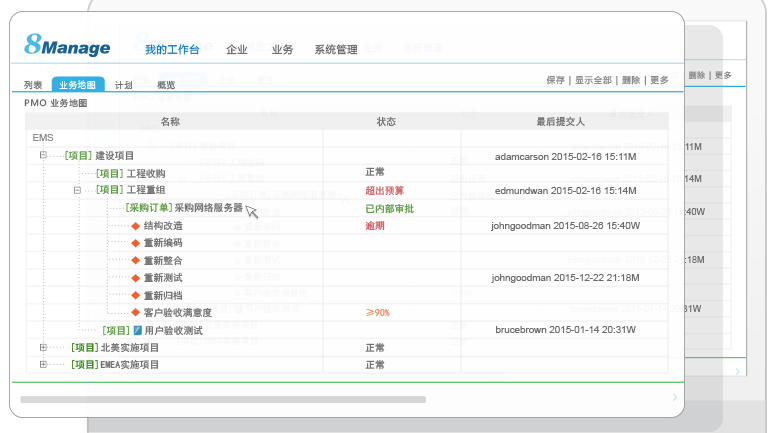Image resolution: width=772 pixels, height=433 pixels.
Task: Switch to the 计划 tab
Action: [x=124, y=86]
